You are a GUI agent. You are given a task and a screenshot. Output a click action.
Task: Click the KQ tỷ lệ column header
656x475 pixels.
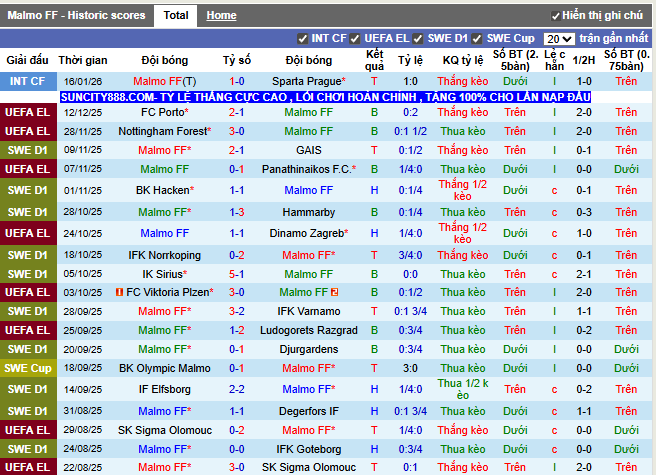point(463,60)
